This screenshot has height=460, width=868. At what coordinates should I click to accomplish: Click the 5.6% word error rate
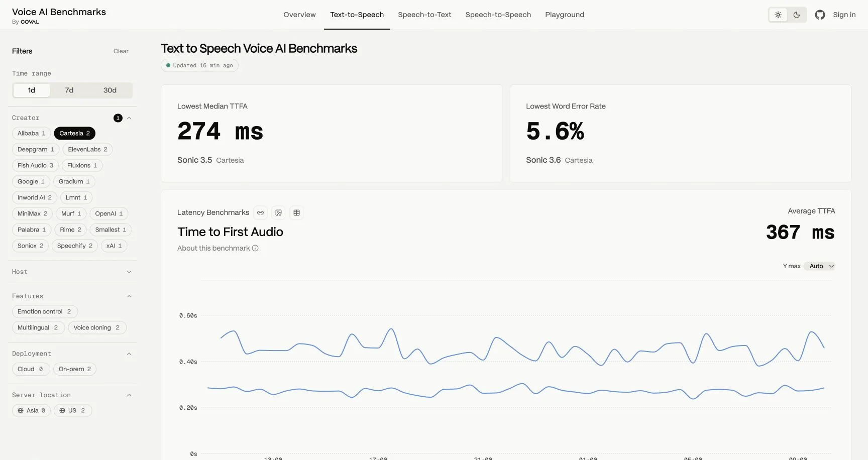point(555,132)
